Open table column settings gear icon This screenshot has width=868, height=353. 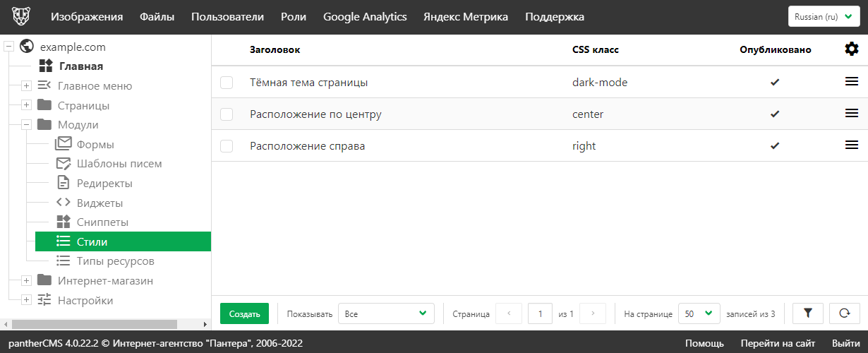tap(852, 49)
